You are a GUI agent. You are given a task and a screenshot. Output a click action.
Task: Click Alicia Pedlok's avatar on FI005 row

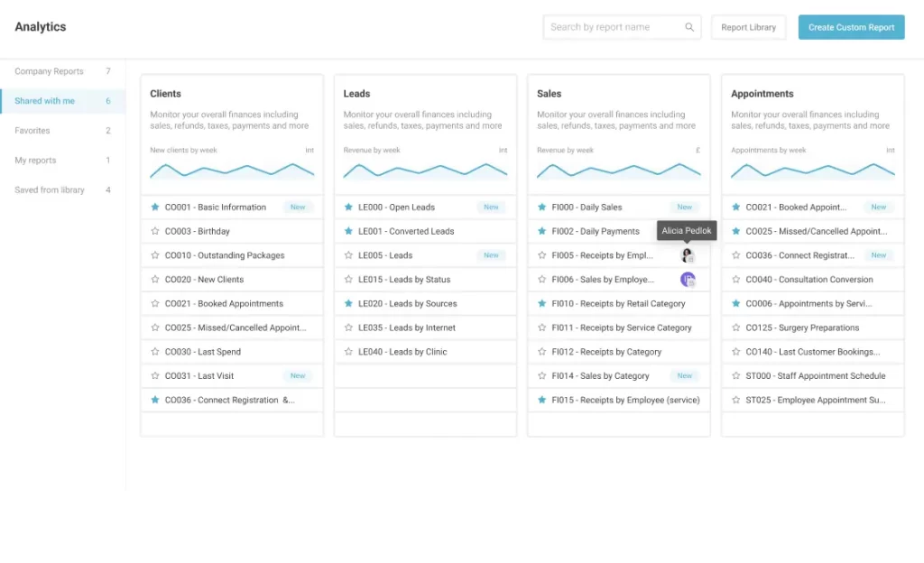pos(688,255)
